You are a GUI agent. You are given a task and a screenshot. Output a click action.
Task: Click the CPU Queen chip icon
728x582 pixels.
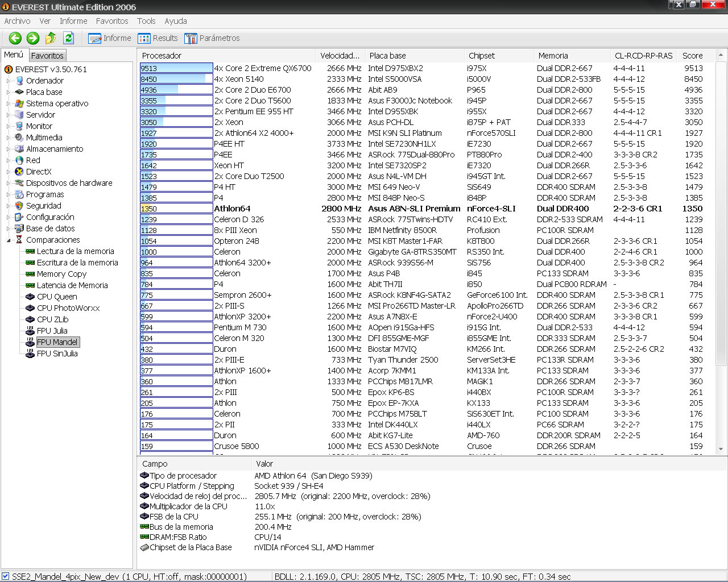[30, 297]
